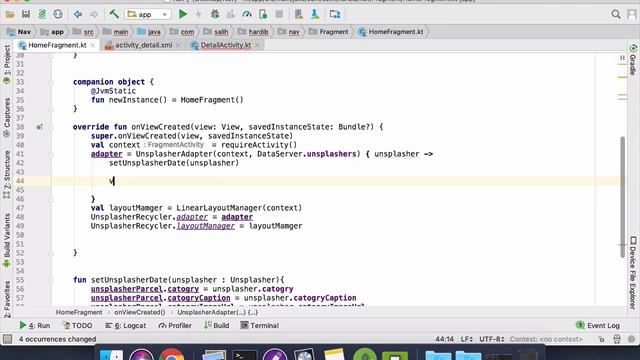640x360 pixels.
Task: Click the Save All toolbar icon
Action: pyautogui.click(x=26, y=14)
